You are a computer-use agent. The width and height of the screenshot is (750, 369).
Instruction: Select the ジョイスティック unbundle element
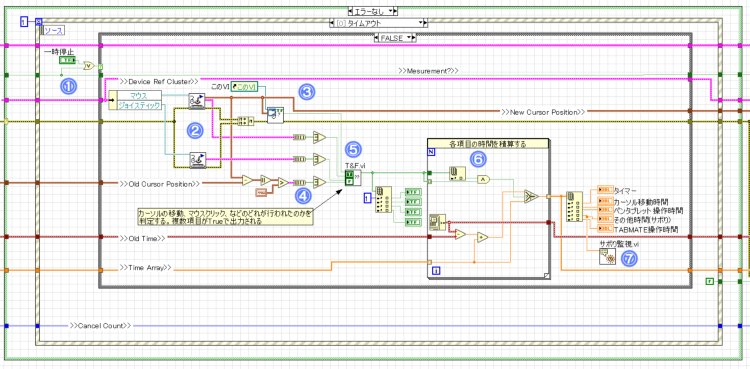pyautogui.click(x=140, y=105)
